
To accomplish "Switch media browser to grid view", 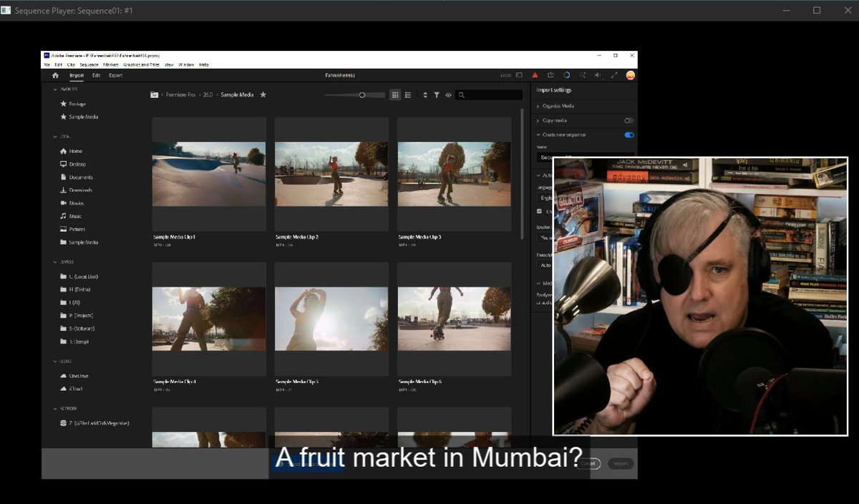I will click(x=395, y=94).
